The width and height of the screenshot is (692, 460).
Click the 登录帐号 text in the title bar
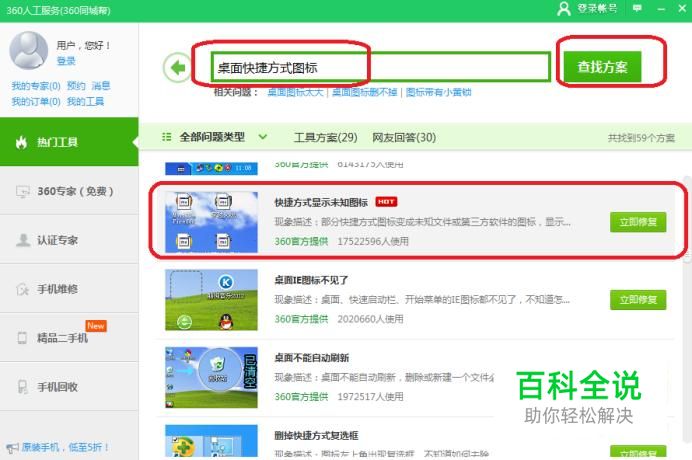pos(598,8)
